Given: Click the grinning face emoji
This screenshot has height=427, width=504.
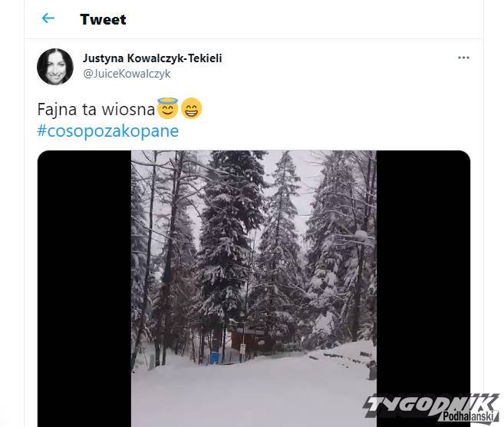Looking at the screenshot, I should click(x=192, y=108).
